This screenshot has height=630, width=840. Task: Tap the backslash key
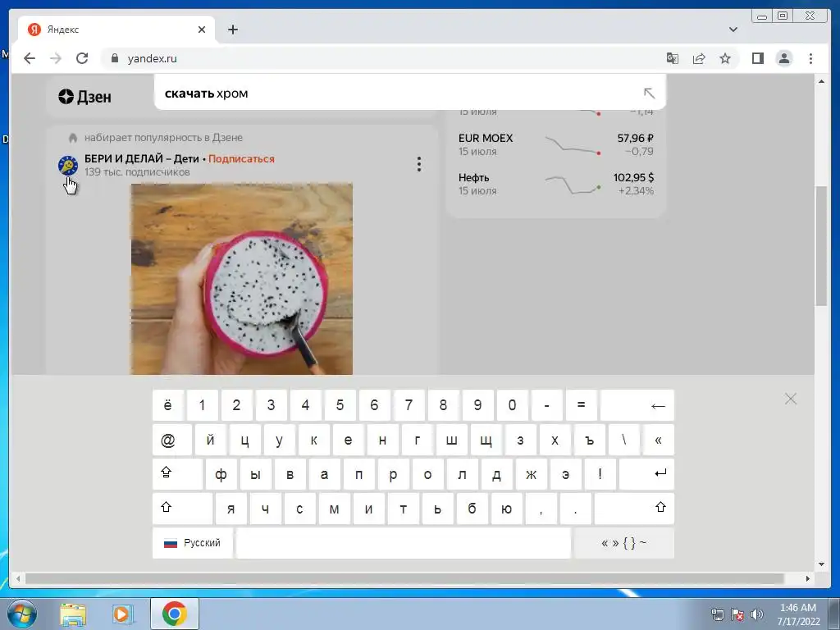point(623,440)
